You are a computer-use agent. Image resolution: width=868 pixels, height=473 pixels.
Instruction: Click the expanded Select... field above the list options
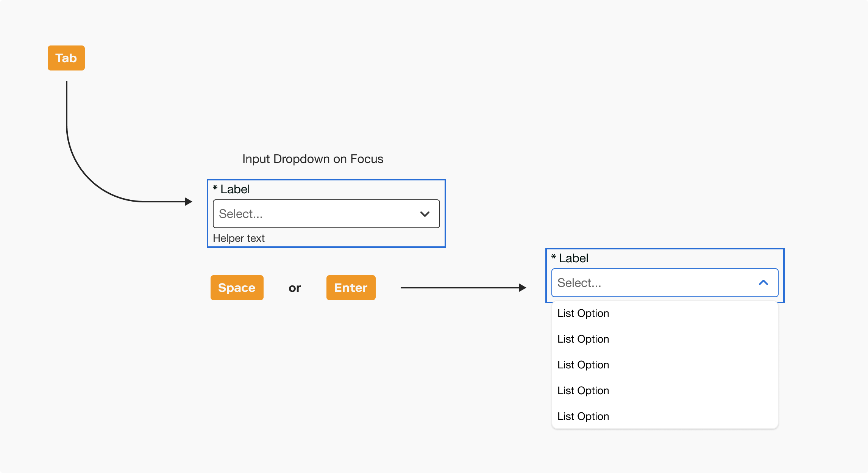coord(665,283)
